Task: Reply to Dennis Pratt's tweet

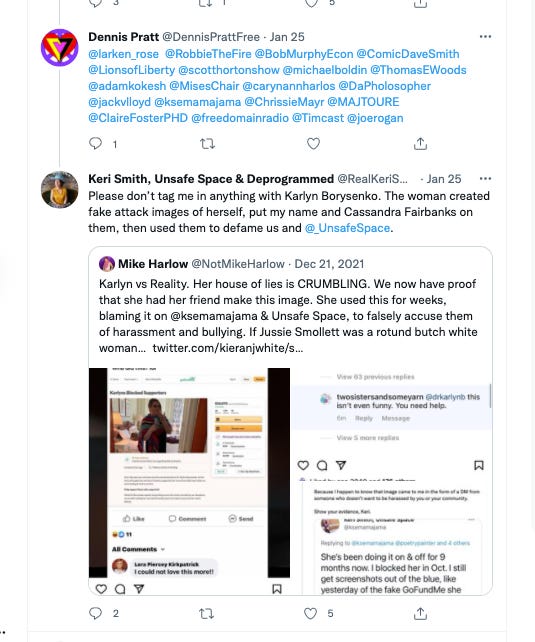Action: pos(95,143)
